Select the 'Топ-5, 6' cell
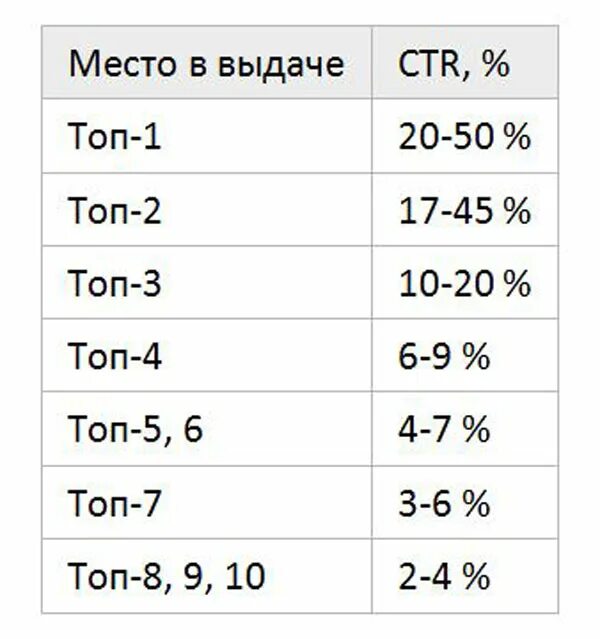The image size is (600, 639). (x=207, y=429)
